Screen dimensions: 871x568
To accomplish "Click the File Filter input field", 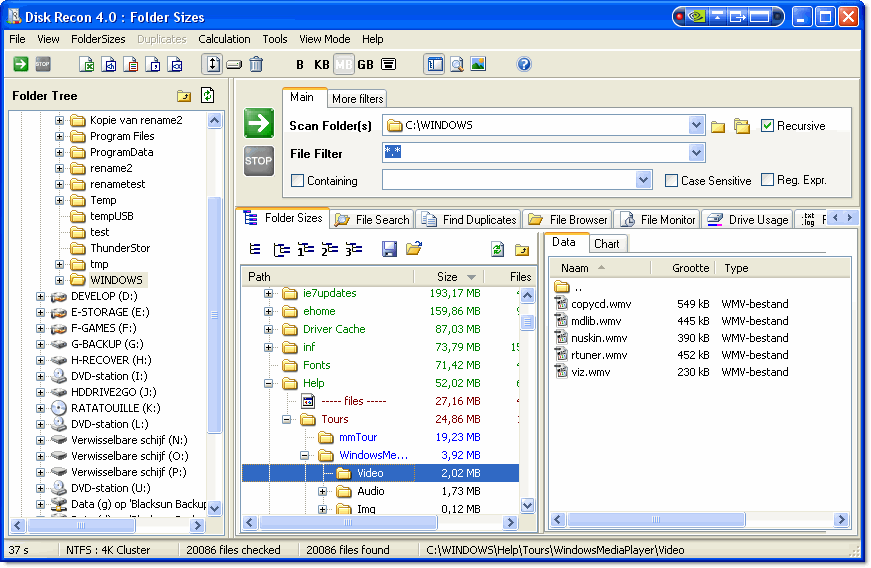I will pos(535,153).
